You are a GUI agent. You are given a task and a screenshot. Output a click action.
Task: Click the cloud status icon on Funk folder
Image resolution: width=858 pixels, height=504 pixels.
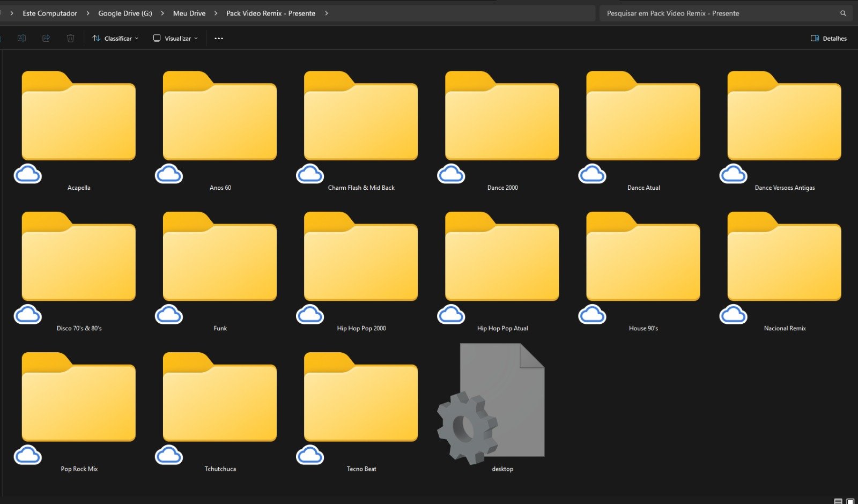(x=169, y=315)
